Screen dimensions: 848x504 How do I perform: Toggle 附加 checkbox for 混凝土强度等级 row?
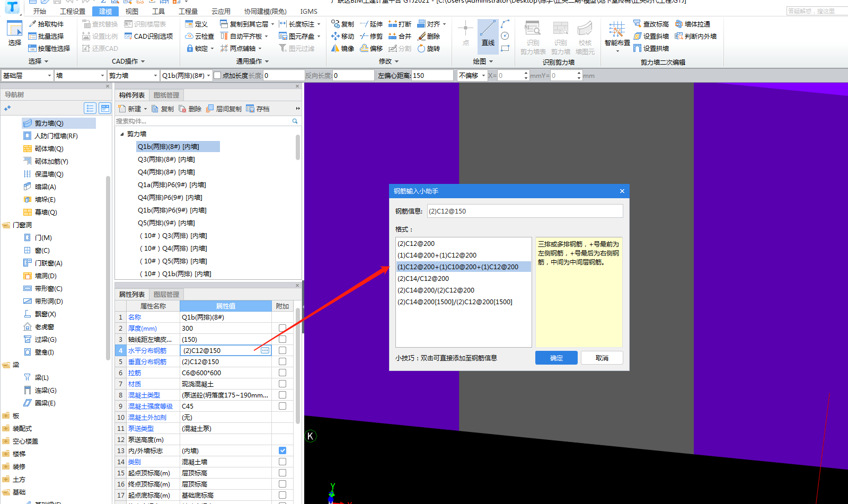(x=282, y=406)
